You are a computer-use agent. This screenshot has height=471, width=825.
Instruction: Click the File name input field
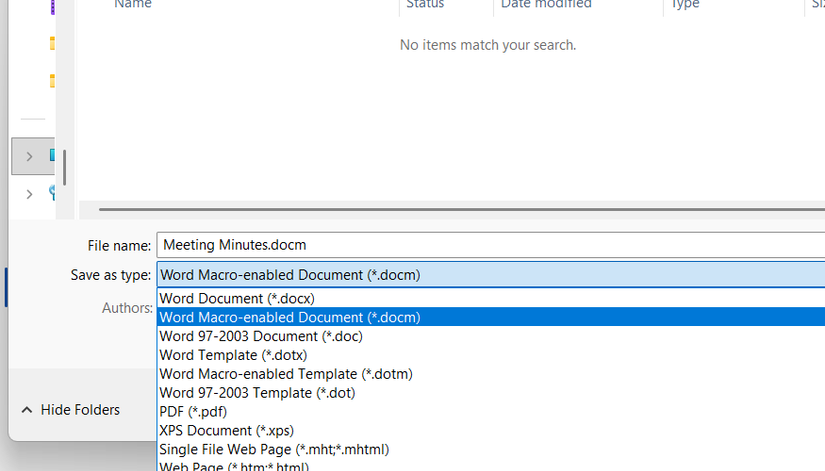click(x=491, y=245)
